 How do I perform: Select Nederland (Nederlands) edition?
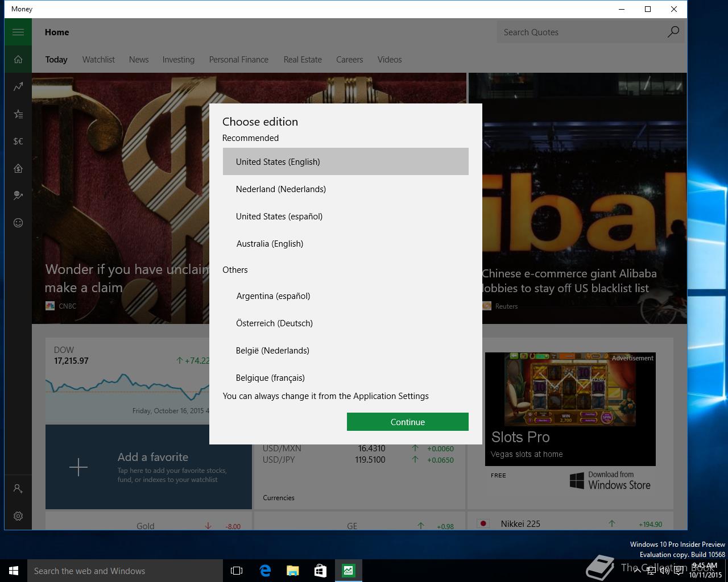346,189
